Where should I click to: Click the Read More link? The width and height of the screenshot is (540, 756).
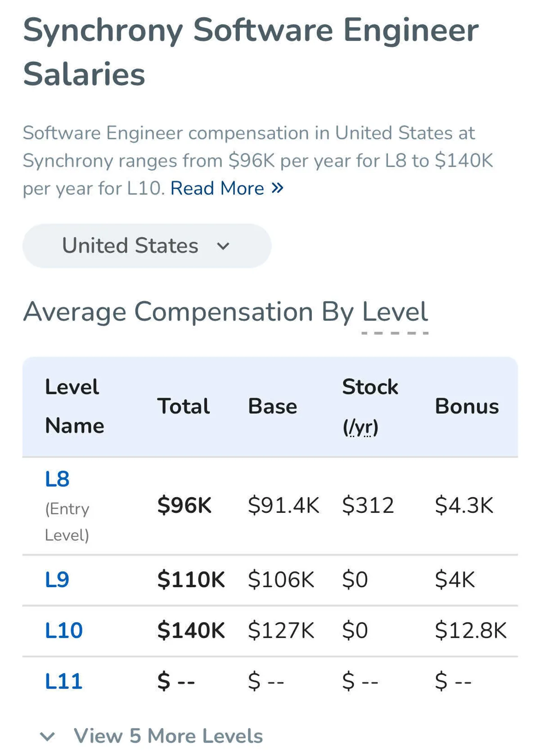(217, 188)
